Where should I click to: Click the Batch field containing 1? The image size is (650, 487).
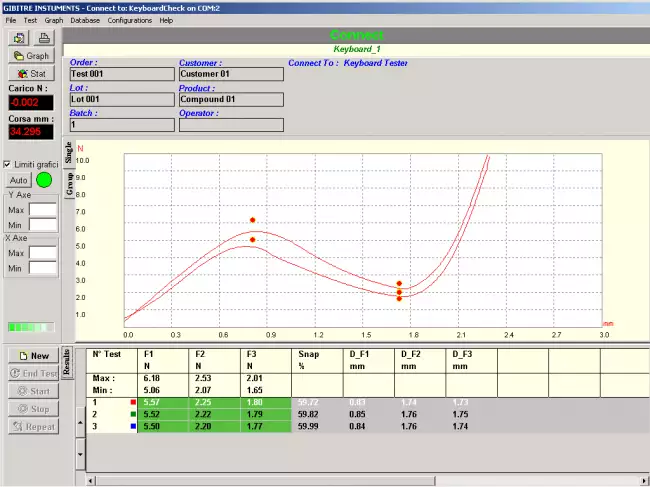tap(122, 125)
